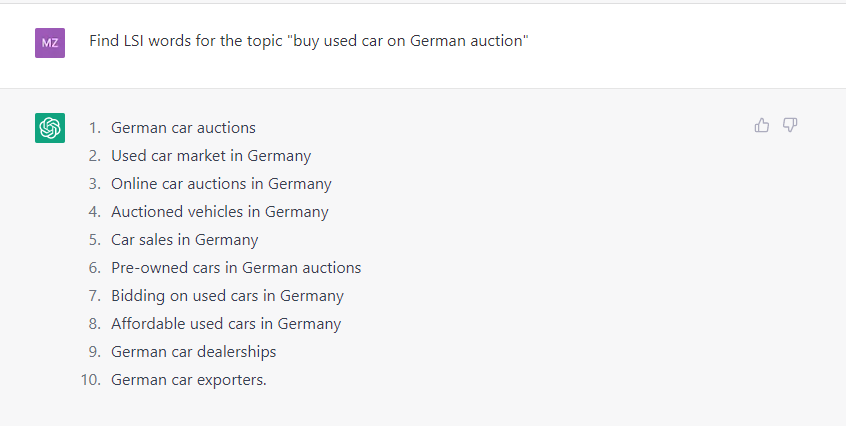Screen dimensions: 846x426
Task: Click "Pre-owned cars in German auctions" text
Action: (236, 268)
